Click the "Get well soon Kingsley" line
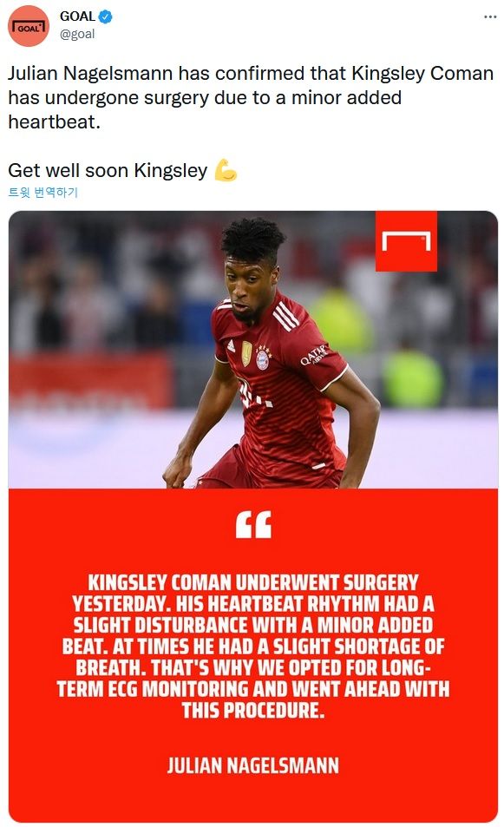The image size is (504, 827). pos(108,170)
